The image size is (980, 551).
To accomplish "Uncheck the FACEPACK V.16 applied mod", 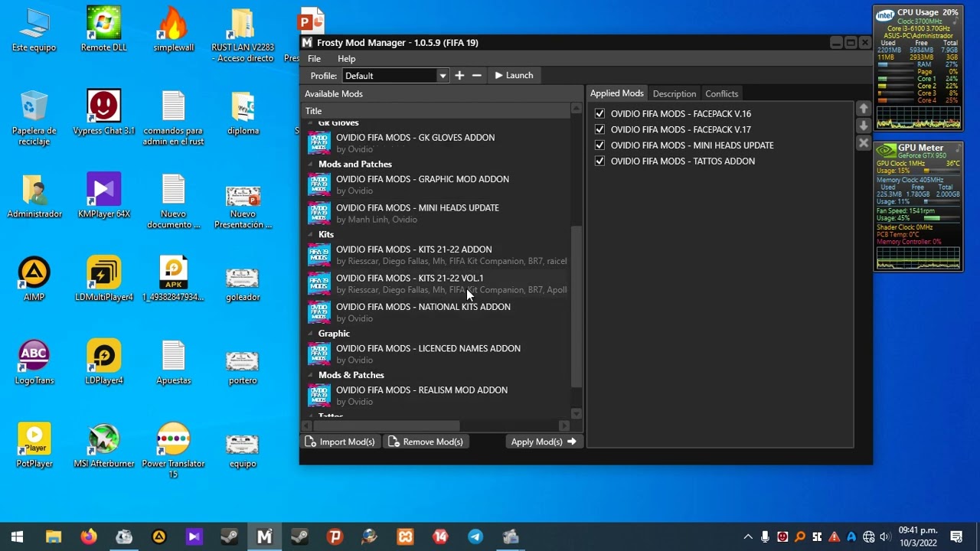I will (x=599, y=113).
